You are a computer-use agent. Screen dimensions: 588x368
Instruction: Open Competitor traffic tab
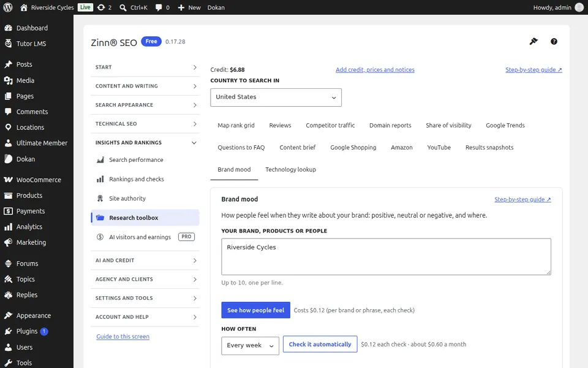[330, 125]
